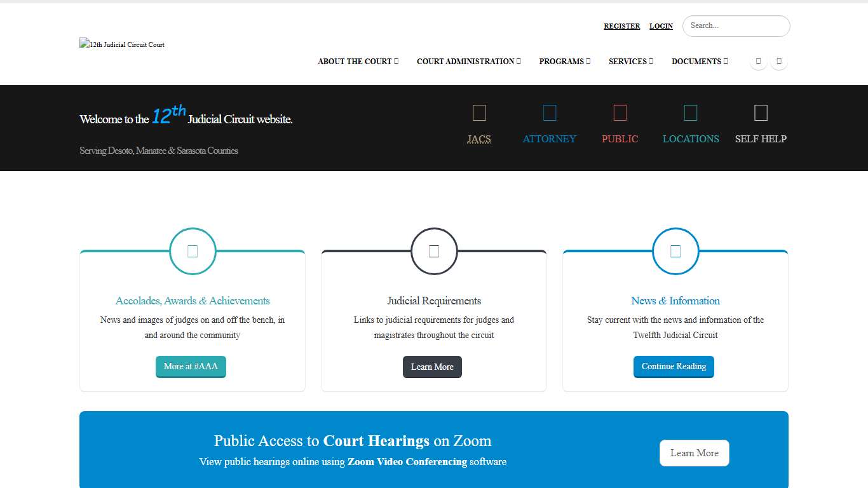Click the News & Information circle icon
The width and height of the screenshot is (868, 488).
[x=675, y=251]
